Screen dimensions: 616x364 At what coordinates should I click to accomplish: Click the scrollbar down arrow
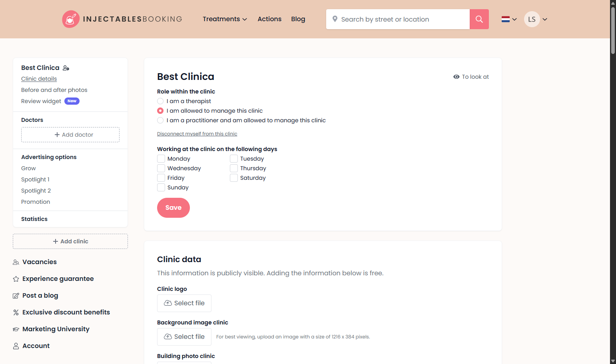pyautogui.click(x=613, y=361)
